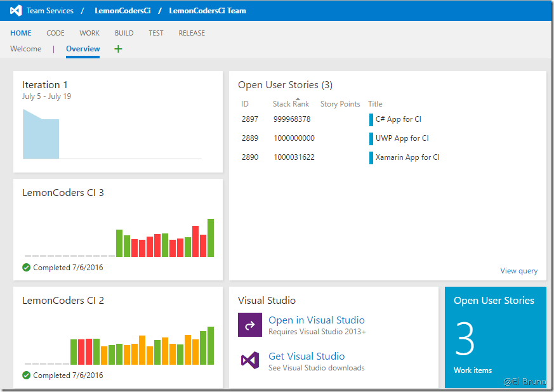
Task: Click the Stack Rank sort arrow
Action: click(x=298, y=99)
